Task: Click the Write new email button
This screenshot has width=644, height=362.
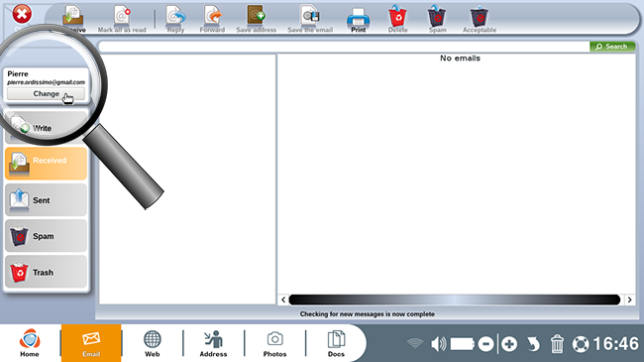Action: pyautogui.click(x=46, y=128)
